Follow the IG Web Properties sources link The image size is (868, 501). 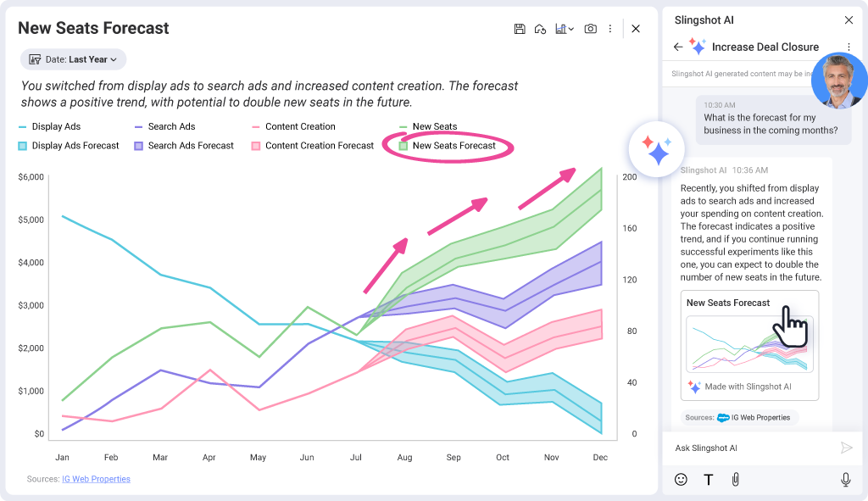(96, 479)
